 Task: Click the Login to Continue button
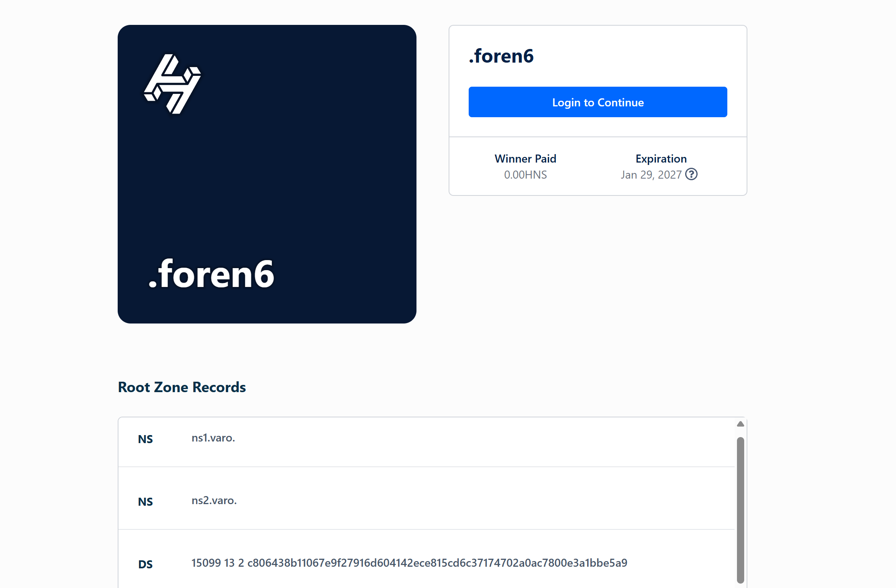[598, 102]
